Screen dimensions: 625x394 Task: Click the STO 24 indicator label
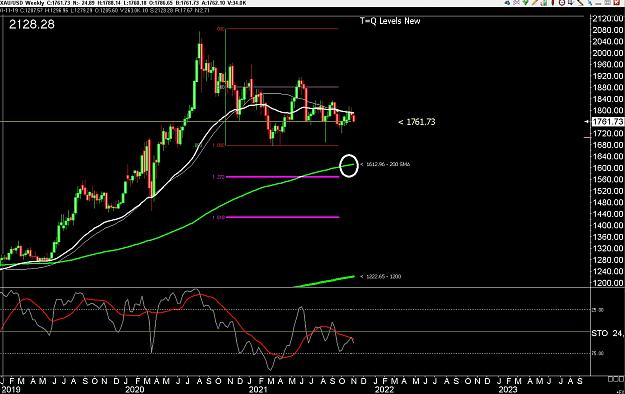coord(607,333)
